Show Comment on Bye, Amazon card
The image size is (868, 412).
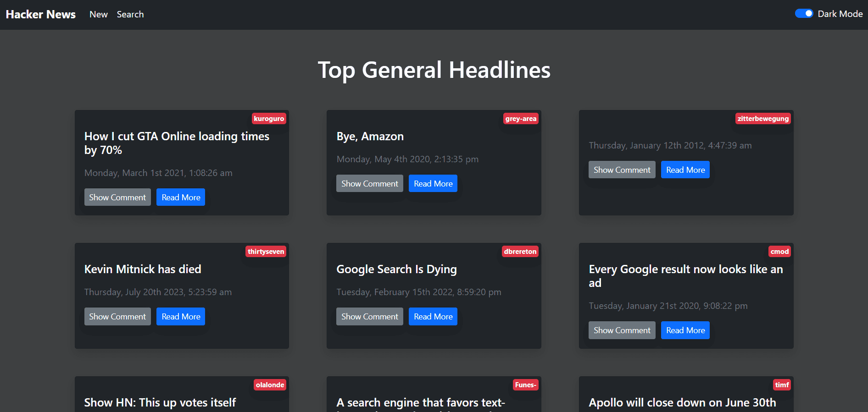click(x=370, y=183)
